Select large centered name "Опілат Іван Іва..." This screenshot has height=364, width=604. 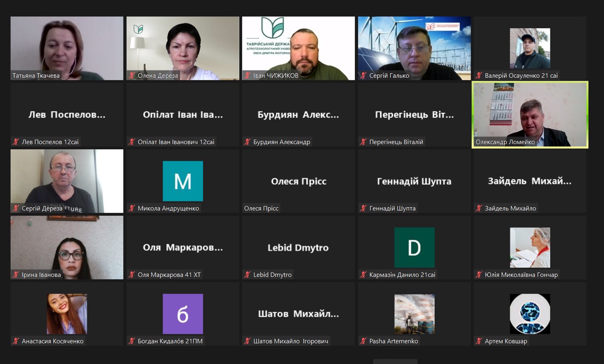[x=183, y=115]
